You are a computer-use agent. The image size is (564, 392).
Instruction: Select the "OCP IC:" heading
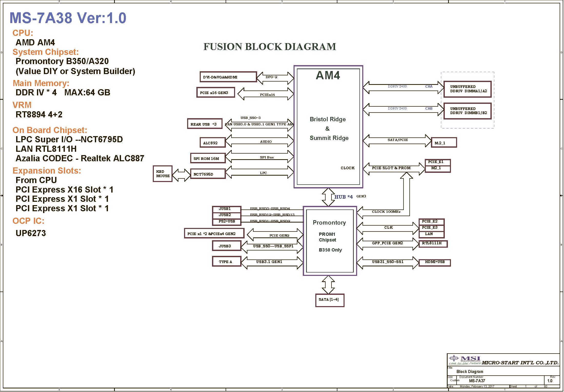pyautogui.click(x=28, y=221)
